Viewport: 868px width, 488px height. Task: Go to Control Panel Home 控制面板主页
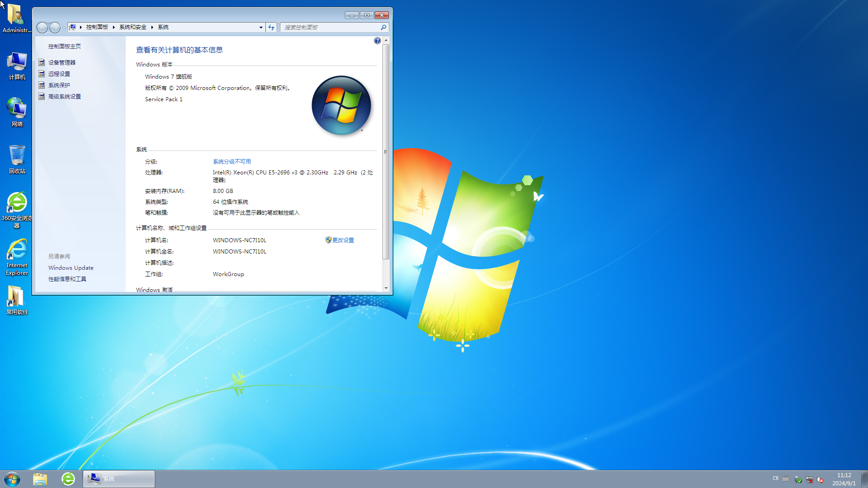tap(64, 46)
